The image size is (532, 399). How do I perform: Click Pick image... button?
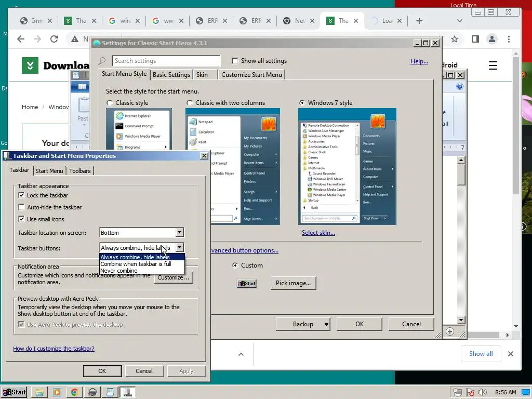(x=293, y=283)
